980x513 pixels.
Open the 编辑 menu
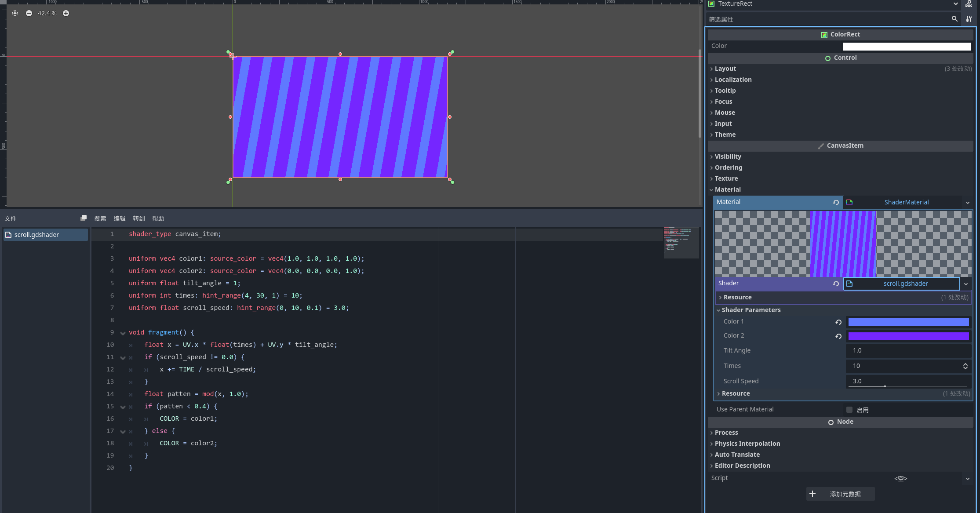point(120,218)
